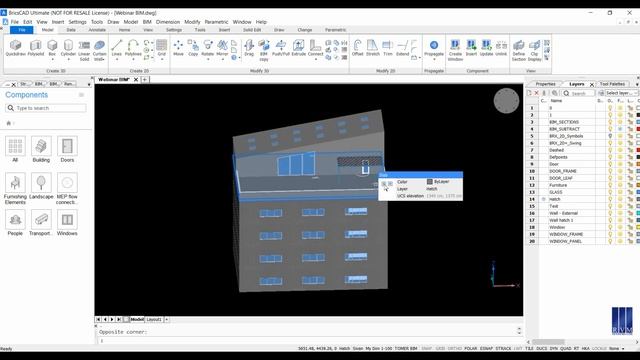Activate the Rotate tool

click(x=207, y=48)
